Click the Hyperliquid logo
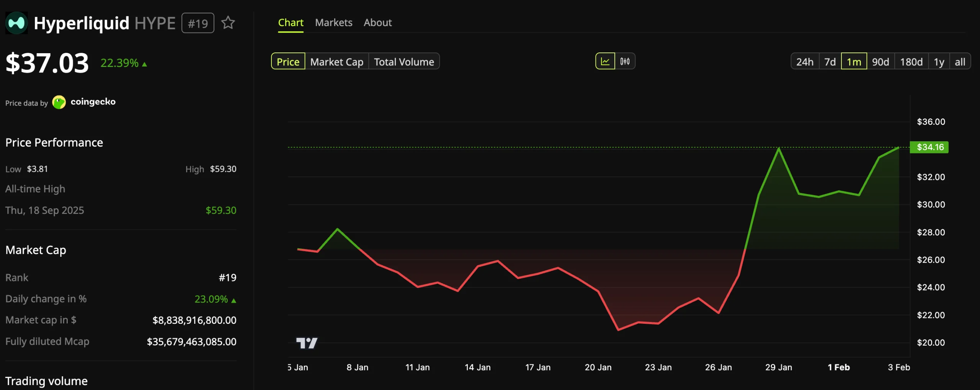The width and height of the screenshot is (980, 390). click(16, 23)
